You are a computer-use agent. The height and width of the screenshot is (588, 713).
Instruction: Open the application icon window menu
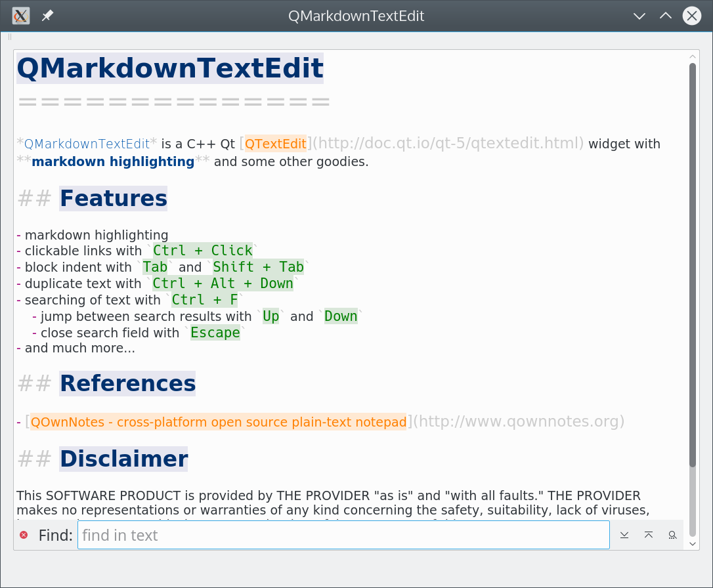[21, 16]
